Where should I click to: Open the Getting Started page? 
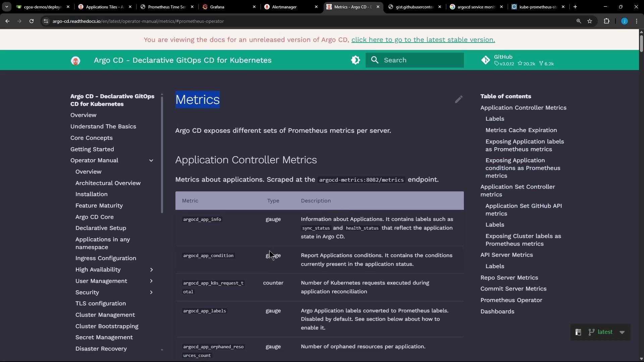click(x=92, y=149)
